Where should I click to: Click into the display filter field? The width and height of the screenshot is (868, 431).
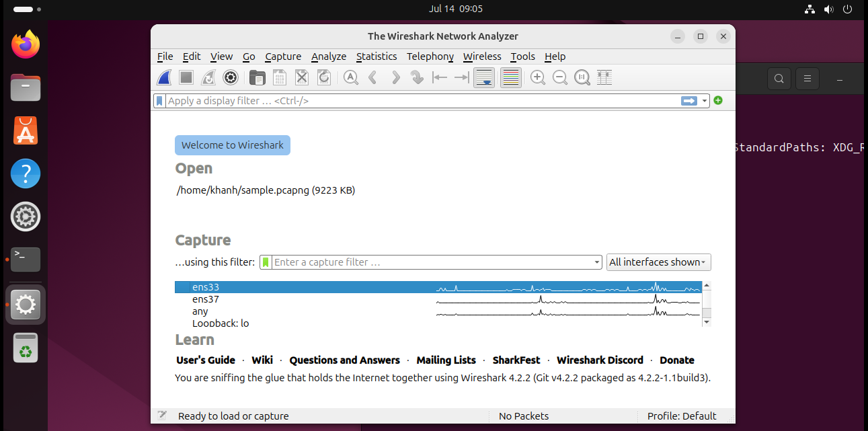(422, 101)
